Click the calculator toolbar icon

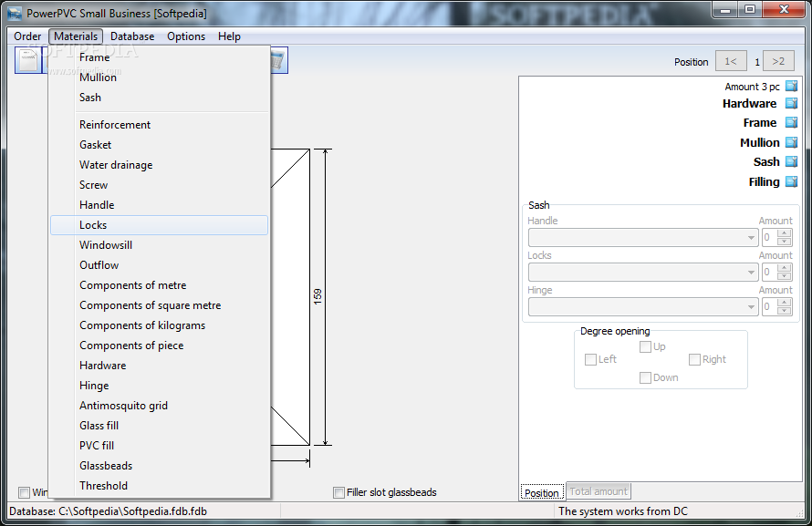click(278, 60)
